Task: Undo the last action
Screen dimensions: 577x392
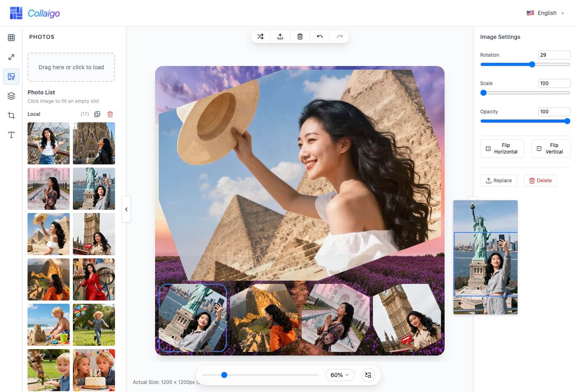Action: click(319, 36)
